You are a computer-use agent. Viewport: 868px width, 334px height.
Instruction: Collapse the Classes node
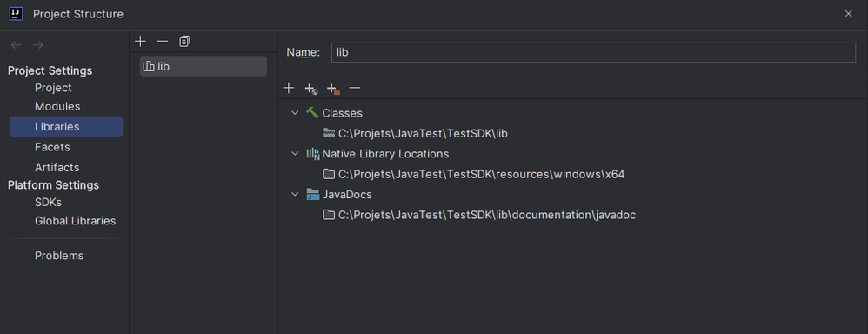[x=295, y=113]
